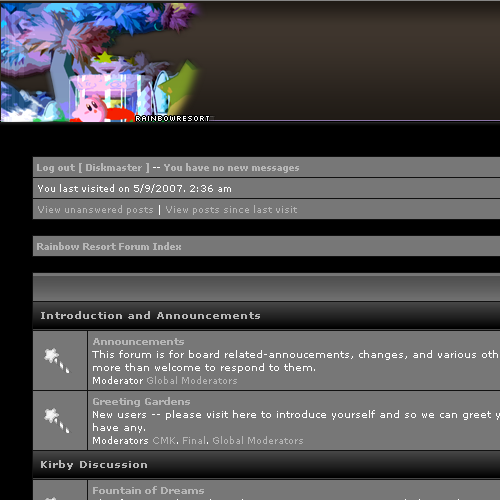Open the Greeting Gardens forum
The width and height of the screenshot is (500, 500).
141,401
